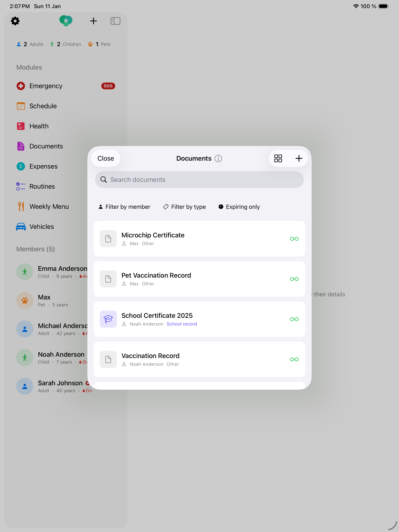Tap infinity icon on Microchip Certificate
Screen dimensions: 399x532
(x=294, y=239)
